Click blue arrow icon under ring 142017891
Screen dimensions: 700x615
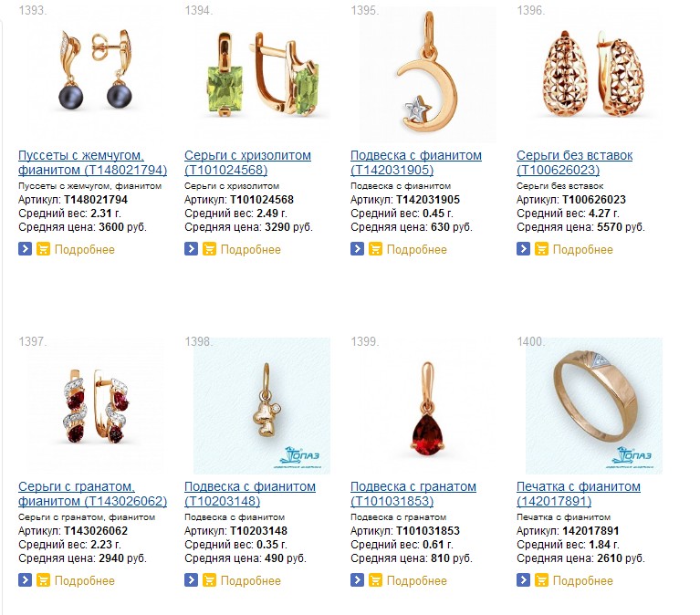tap(523, 579)
